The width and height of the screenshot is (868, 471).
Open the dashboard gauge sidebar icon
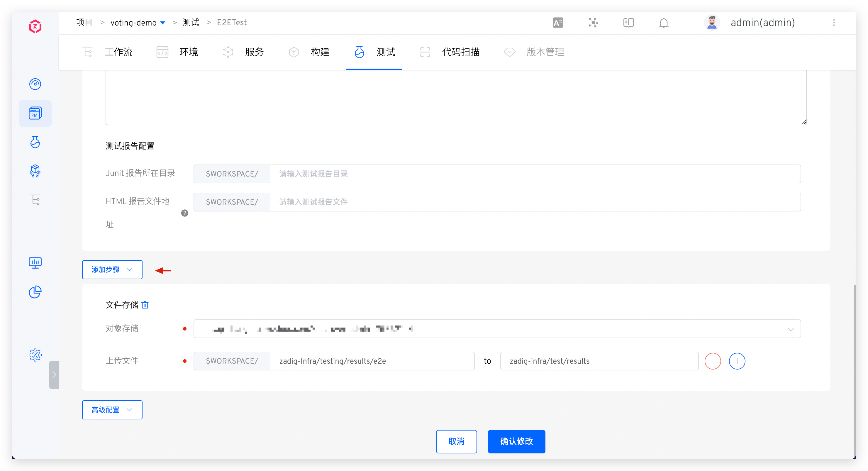(x=35, y=84)
